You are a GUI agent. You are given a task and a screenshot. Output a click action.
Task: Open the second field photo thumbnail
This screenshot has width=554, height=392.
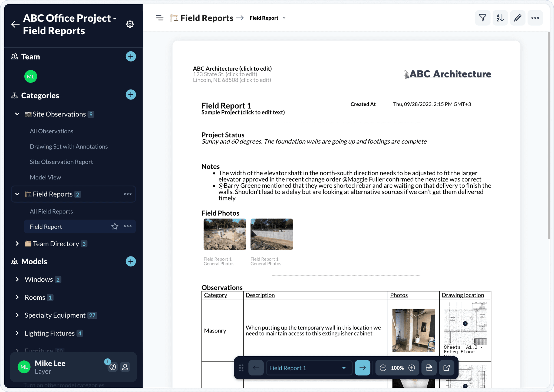[272, 234]
